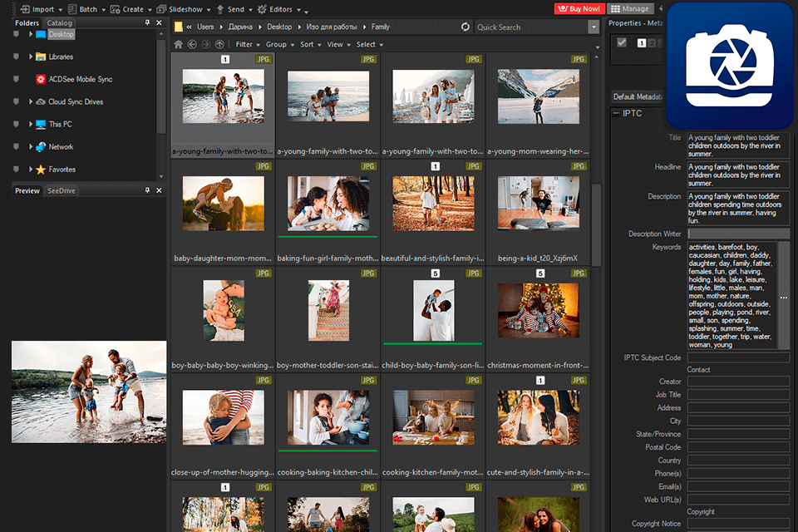Collapse the IPTC metadata section

(616, 113)
